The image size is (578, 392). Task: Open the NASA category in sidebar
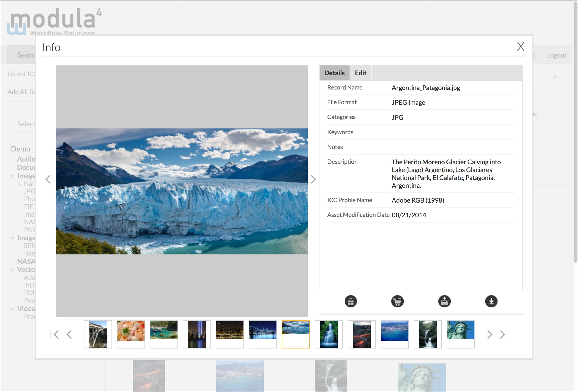point(26,261)
